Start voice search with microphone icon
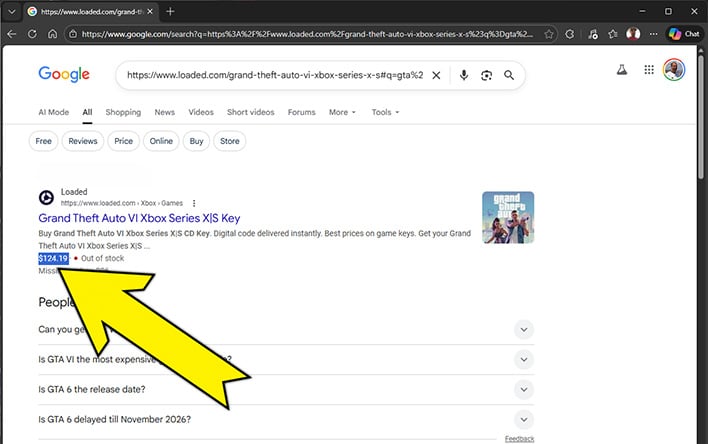Viewport: 708px width, 444px height. tap(464, 75)
